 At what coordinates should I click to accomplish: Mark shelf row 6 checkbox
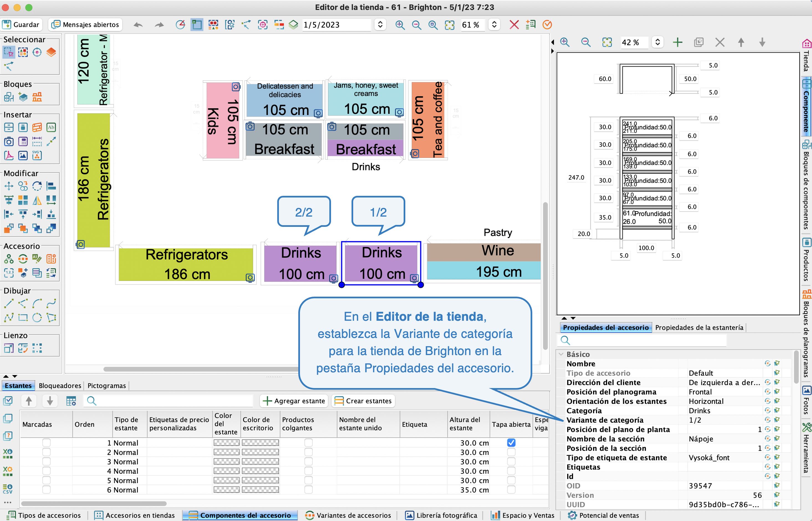pos(46,489)
